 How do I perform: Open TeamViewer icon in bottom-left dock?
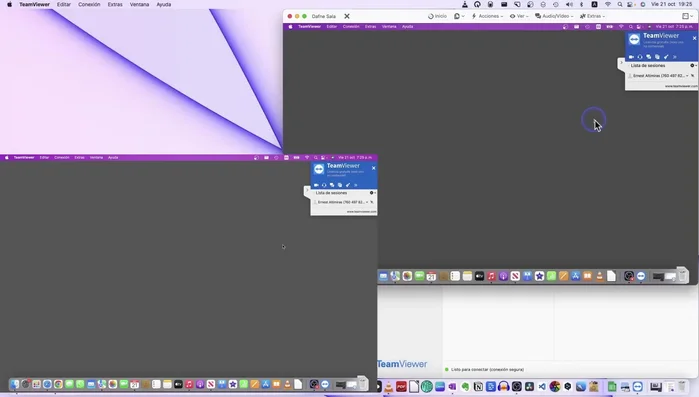(x=325, y=384)
